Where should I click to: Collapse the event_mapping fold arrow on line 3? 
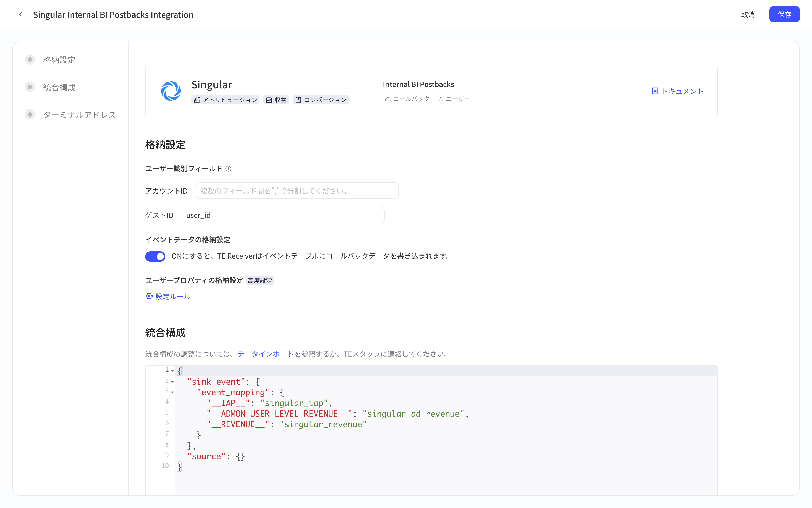click(172, 392)
